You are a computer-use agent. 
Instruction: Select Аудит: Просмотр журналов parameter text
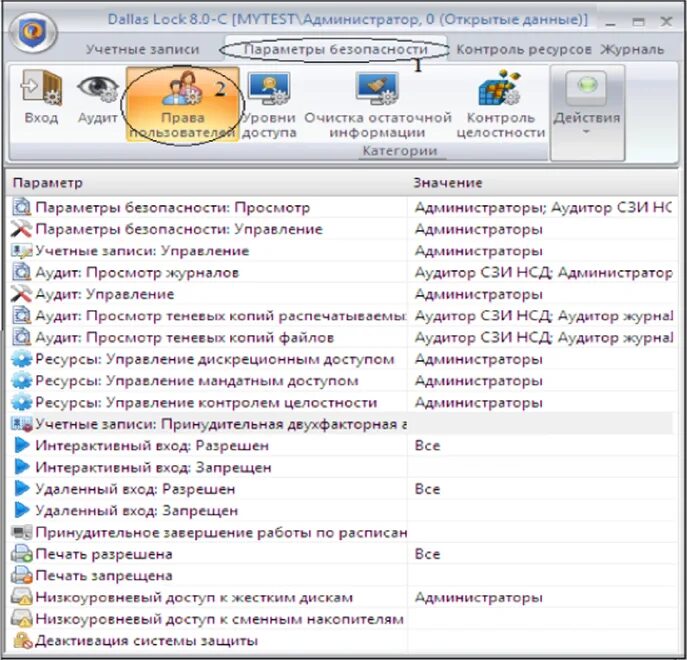tap(137, 272)
